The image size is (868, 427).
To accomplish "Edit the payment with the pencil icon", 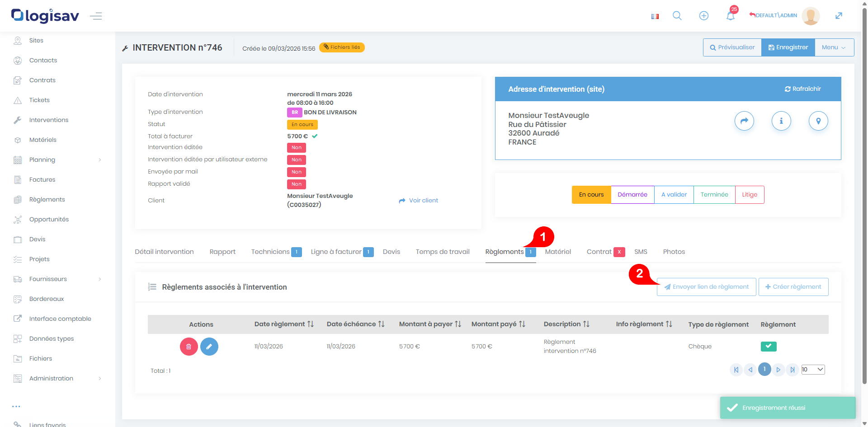I will pyautogui.click(x=209, y=347).
